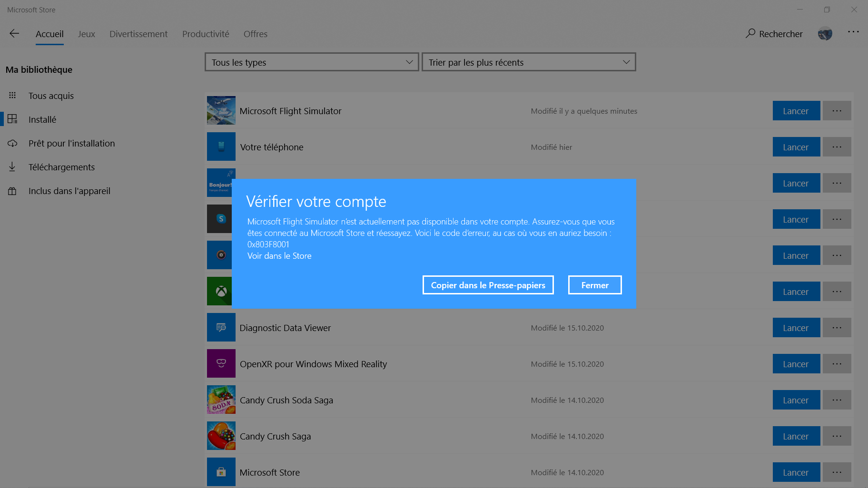Open the top-right more options ellipsis
868x488 pixels.
[x=853, y=32]
